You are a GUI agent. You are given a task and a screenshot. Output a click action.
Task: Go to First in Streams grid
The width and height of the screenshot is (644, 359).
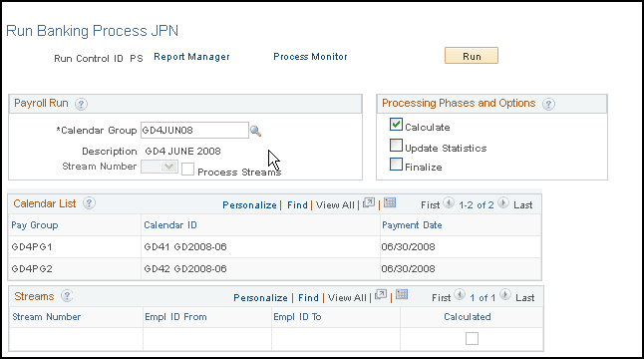[x=441, y=298]
